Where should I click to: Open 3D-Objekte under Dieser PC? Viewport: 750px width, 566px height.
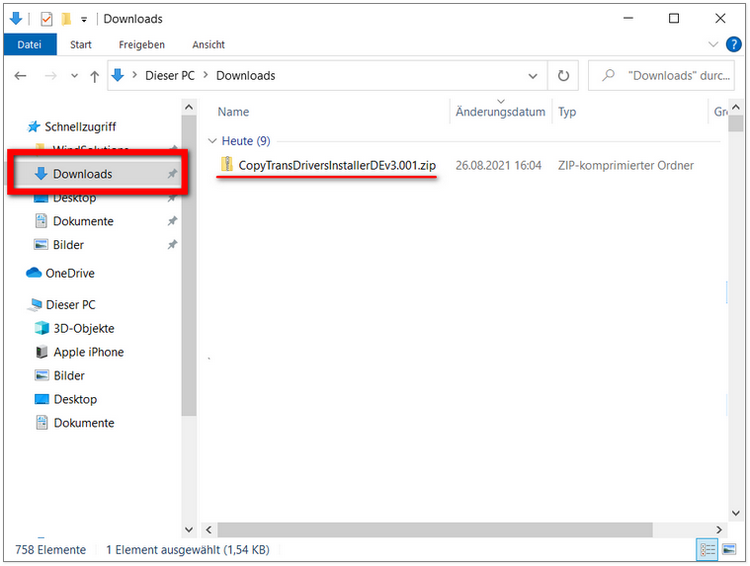click(84, 329)
